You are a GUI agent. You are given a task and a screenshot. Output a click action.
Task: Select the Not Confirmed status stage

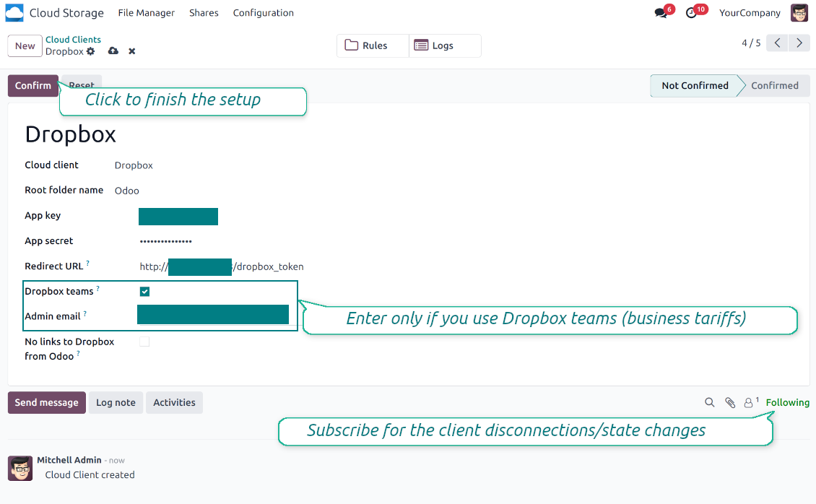tap(695, 85)
